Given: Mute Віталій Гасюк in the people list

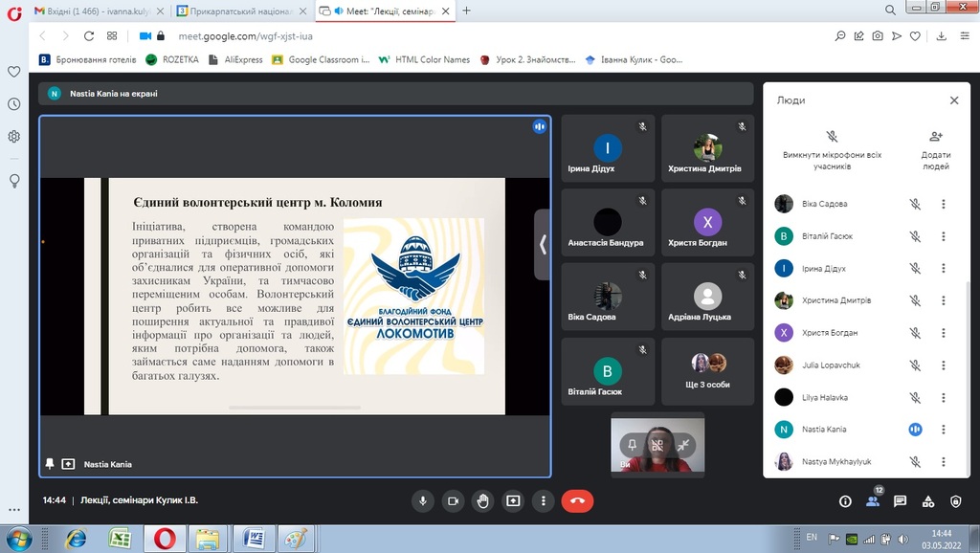Looking at the screenshot, I should click(915, 236).
